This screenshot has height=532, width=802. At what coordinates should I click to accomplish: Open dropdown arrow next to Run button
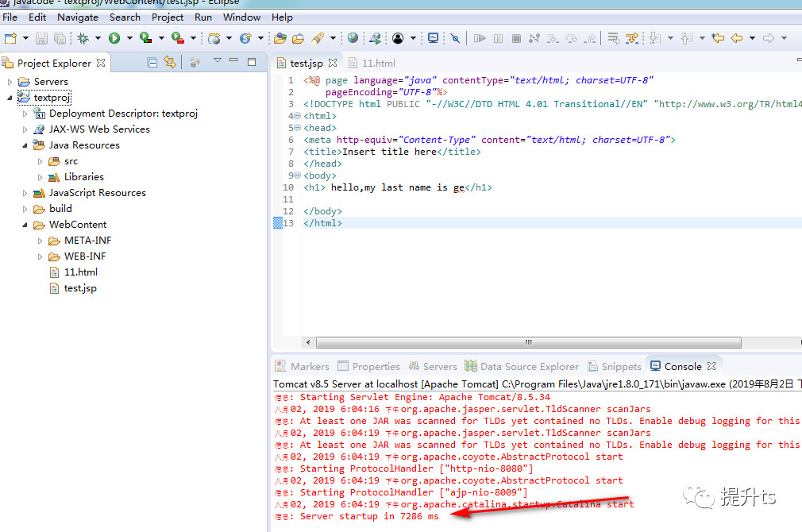click(129, 38)
